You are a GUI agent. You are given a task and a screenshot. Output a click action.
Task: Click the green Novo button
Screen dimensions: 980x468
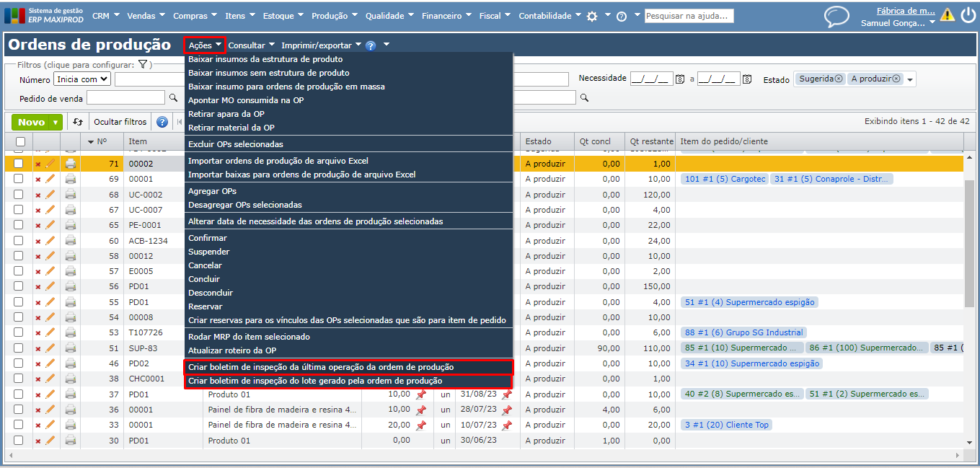32,122
